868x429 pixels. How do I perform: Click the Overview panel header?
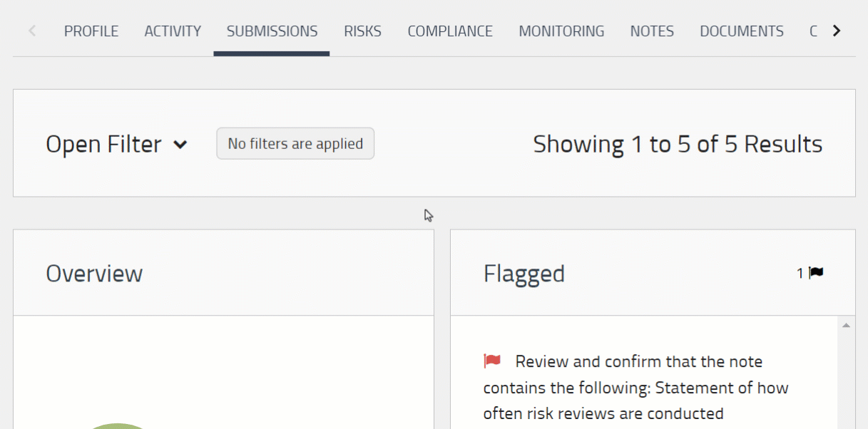point(94,272)
